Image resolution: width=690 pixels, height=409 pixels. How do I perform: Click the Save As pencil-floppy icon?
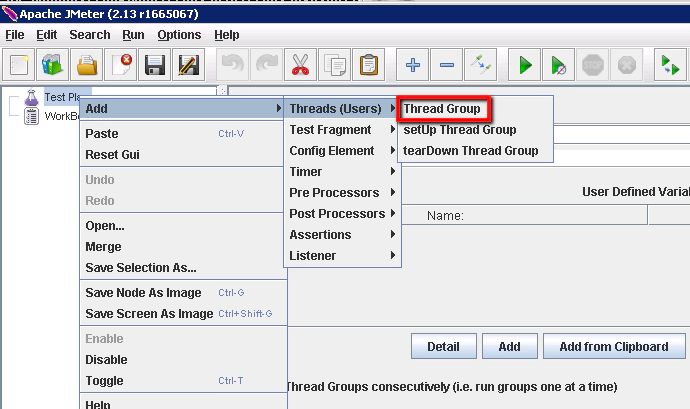point(188,65)
